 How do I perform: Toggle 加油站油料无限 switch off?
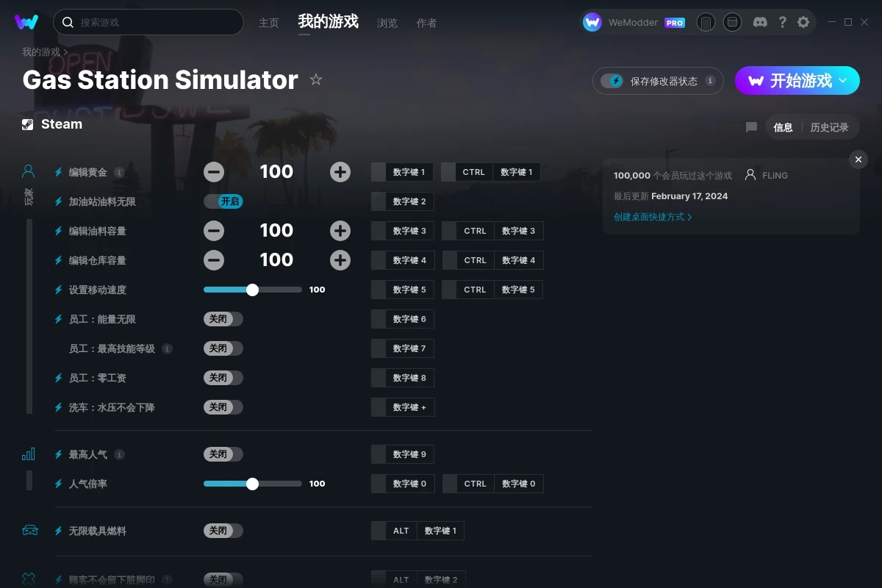tap(223, 201)
